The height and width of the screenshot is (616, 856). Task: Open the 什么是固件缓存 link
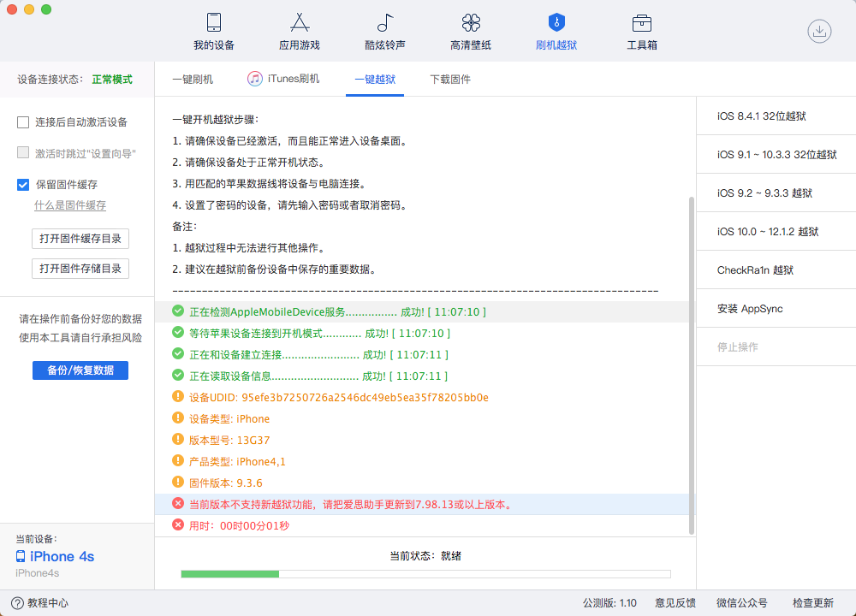(70, 205)
